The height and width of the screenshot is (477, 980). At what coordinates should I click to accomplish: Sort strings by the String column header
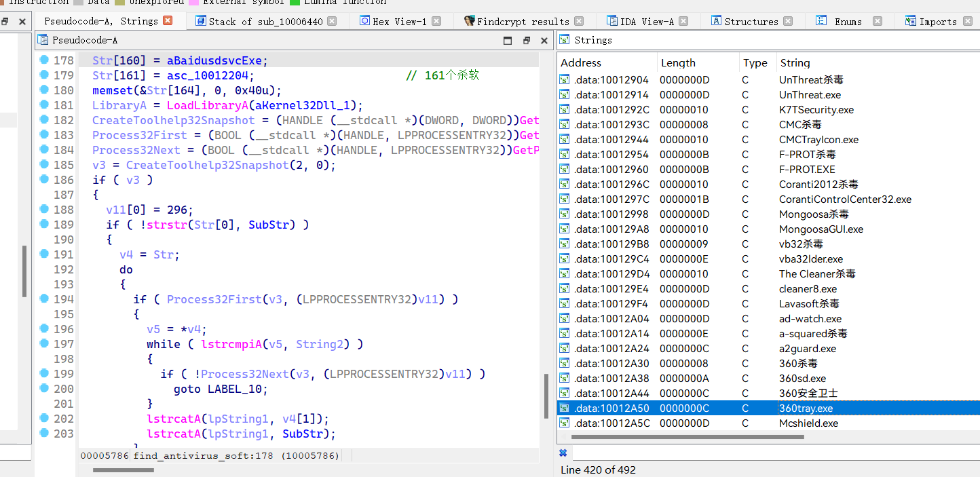[x=878, y=62]
